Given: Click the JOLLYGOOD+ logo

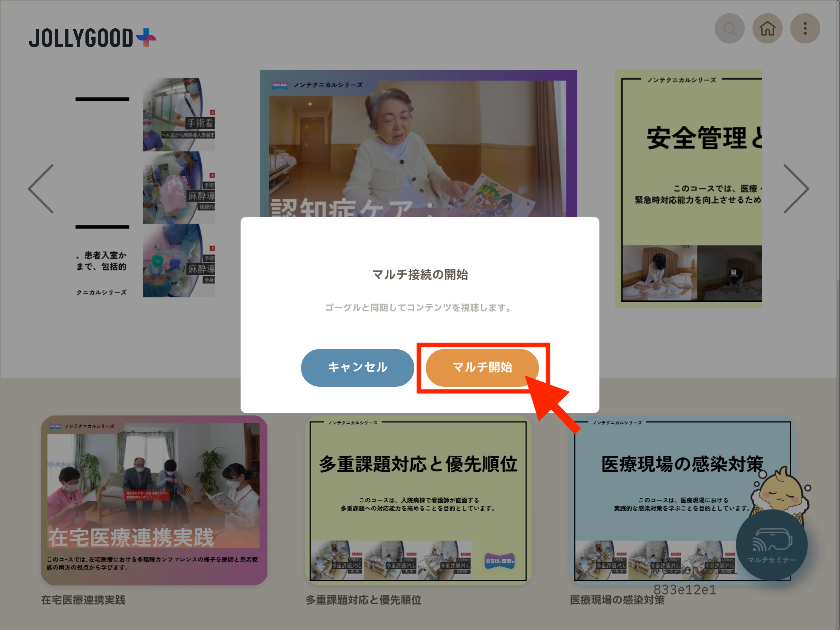Looking at the screenshot, I should pos(92,38).
